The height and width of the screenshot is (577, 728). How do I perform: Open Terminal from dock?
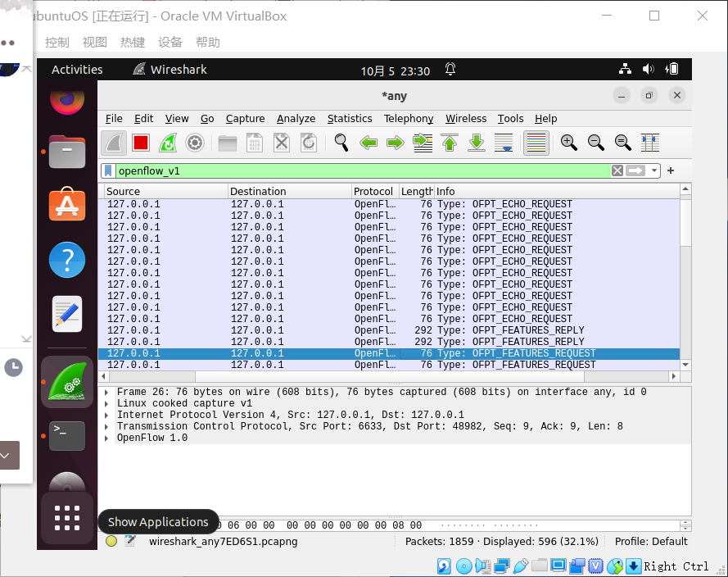tap(67, 436)
